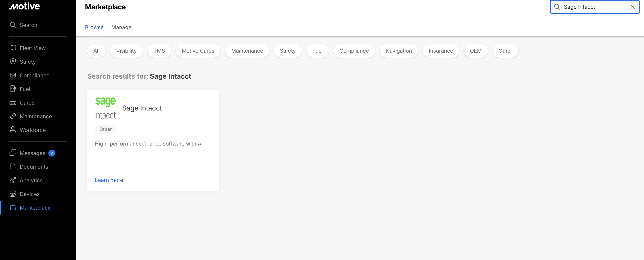Image resolution: width=644 pixels, height=260 pixels.
Task: Click the Fleet View map icon
Action: pyautogui.click(x=13, y=48)
